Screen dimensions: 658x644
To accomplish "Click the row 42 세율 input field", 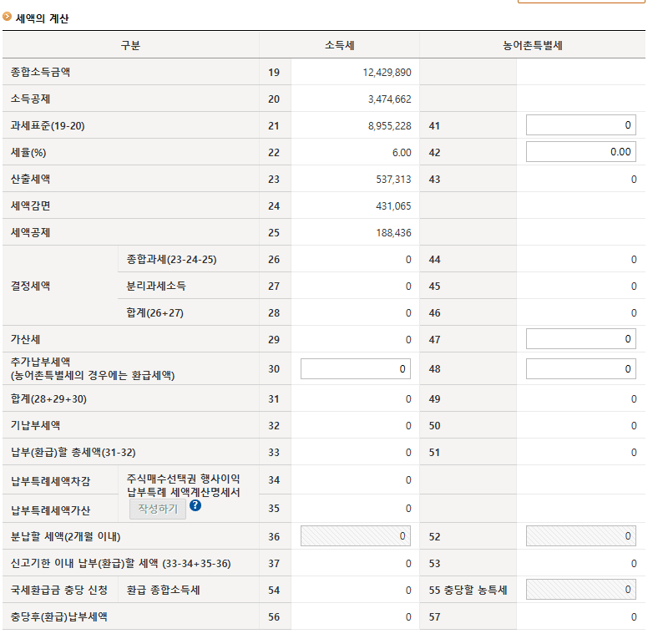I will pyautogui.click(x=580, y=152).
